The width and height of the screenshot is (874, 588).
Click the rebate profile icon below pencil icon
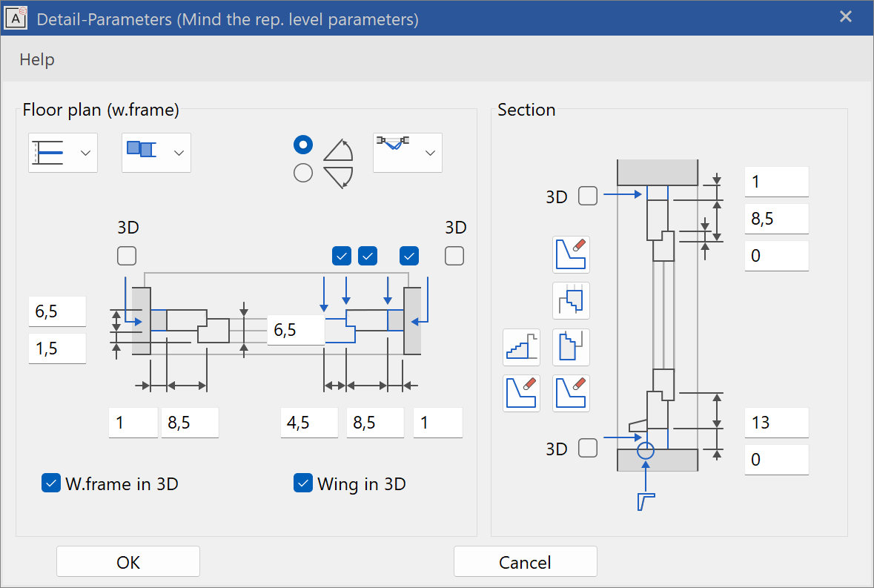tap(571, 301)
